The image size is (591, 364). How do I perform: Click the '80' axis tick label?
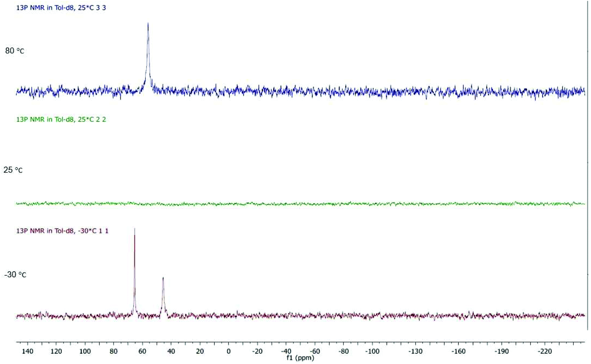[114, 351]
